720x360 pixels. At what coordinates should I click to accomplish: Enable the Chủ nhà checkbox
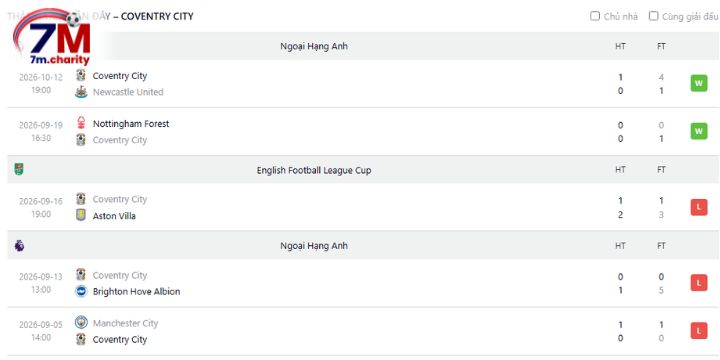595,16
